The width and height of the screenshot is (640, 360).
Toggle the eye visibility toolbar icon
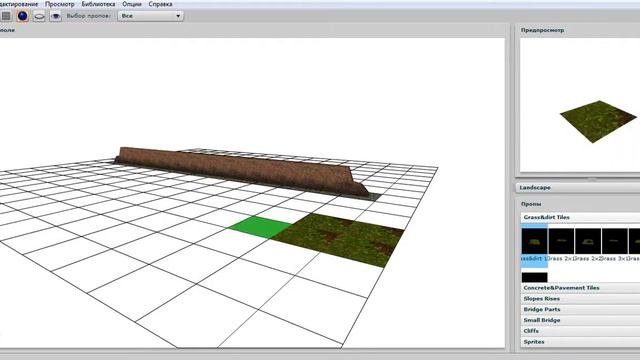pyautogui.click(x=56, y=16)
